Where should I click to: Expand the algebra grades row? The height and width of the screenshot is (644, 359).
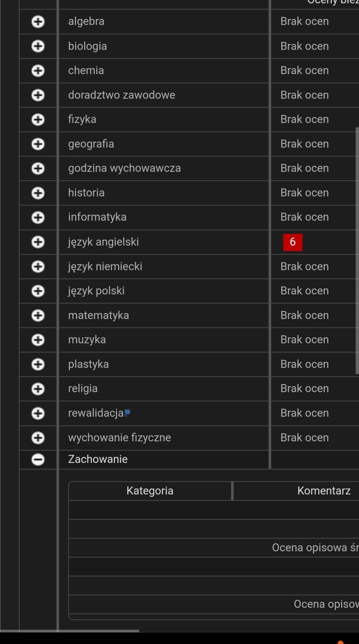pyautogui.click(x=38, y=22)
